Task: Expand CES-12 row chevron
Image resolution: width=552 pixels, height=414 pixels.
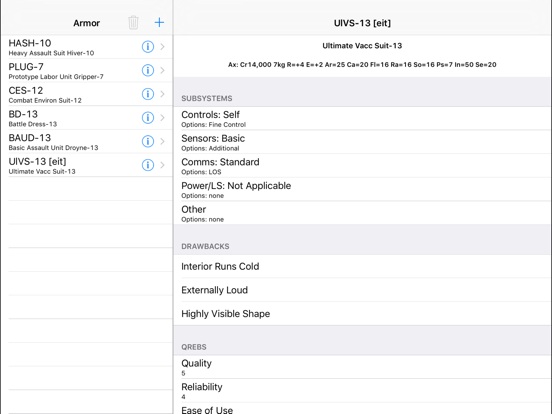Action: [x=162, y=94]
